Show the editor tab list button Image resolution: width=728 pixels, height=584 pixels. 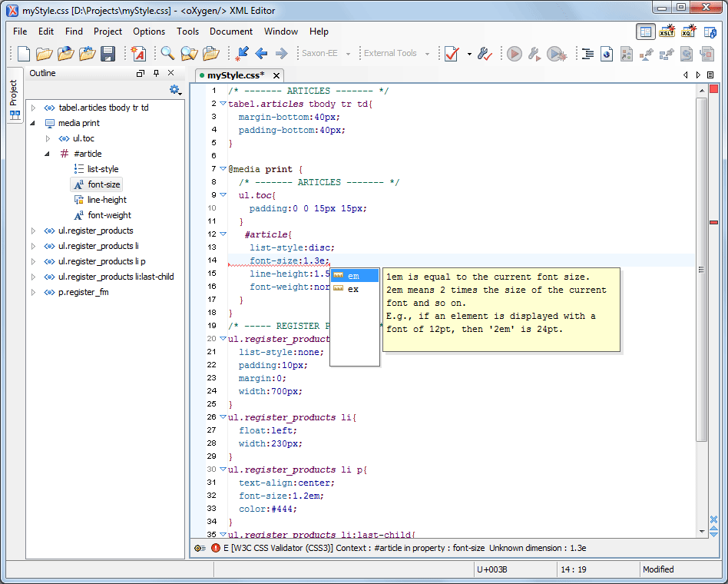[710, 75]
